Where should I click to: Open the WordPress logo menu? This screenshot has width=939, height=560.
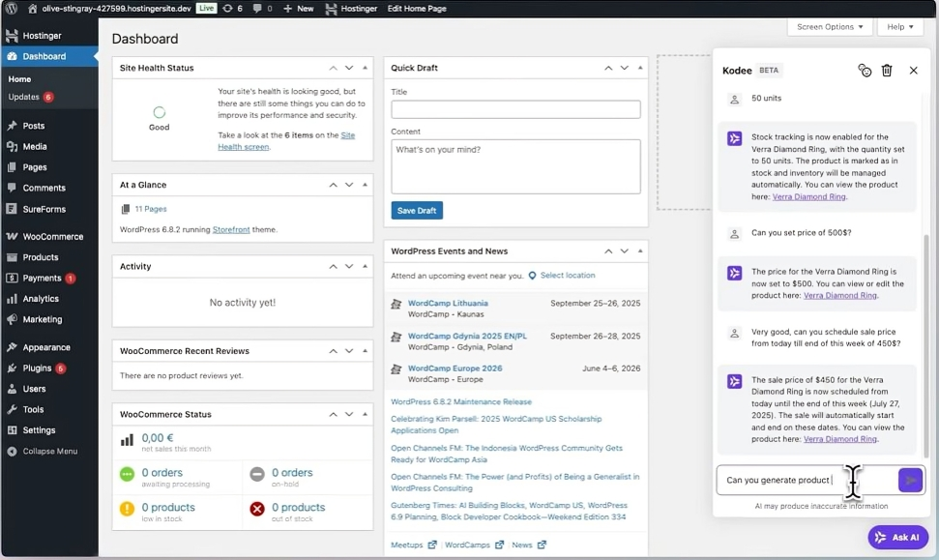coord(12,9)
